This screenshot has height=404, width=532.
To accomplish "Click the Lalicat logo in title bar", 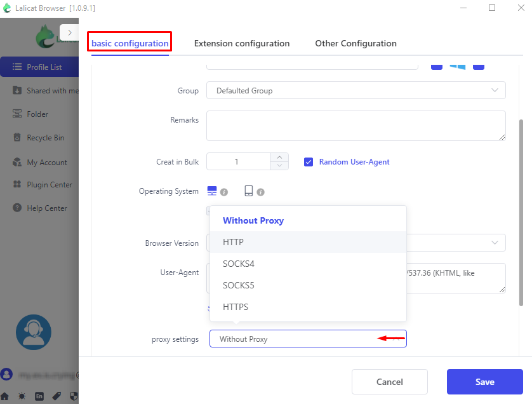I will (x=7, y=8).
